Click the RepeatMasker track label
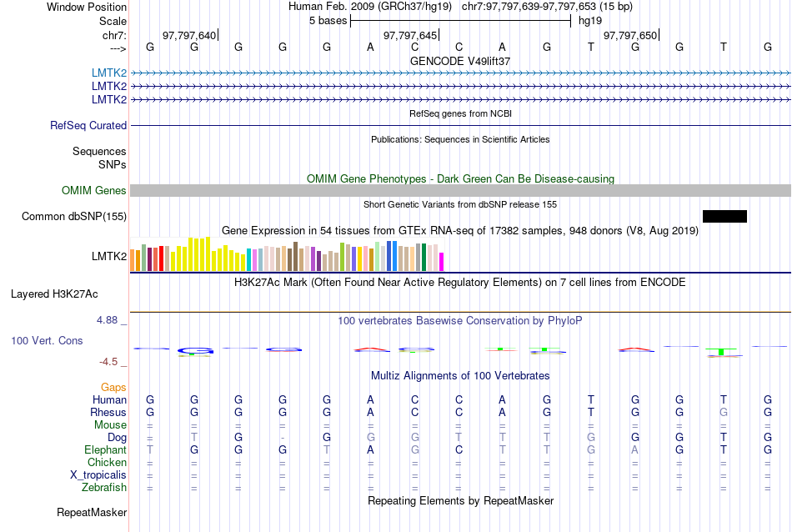792x532 pixels. 92,512
